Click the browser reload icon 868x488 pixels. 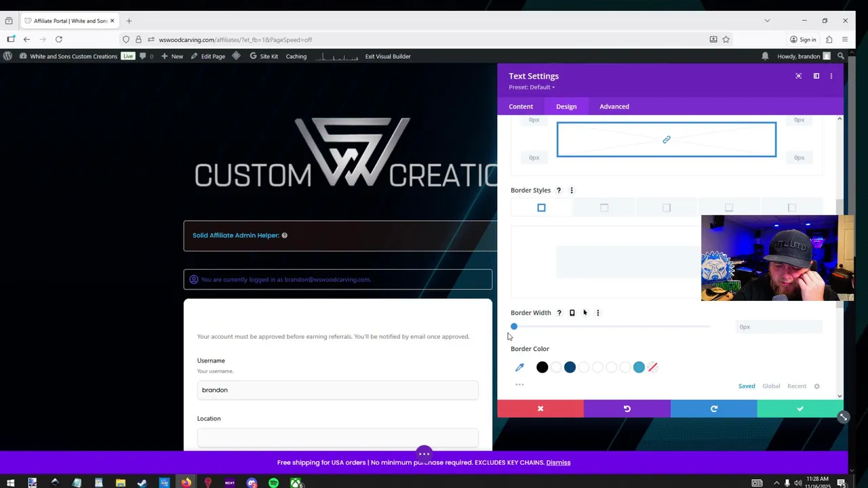59,39
